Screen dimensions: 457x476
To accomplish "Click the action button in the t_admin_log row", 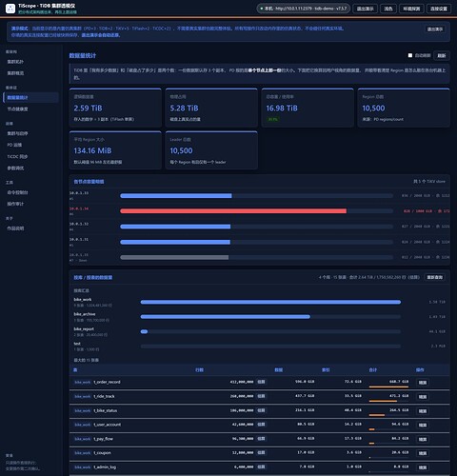I will [423, 467].
